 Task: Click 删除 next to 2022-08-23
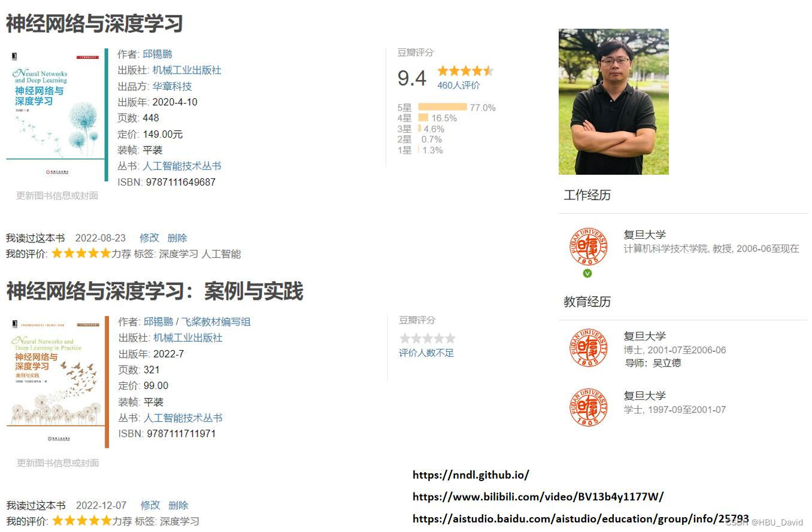pos(177,238)
